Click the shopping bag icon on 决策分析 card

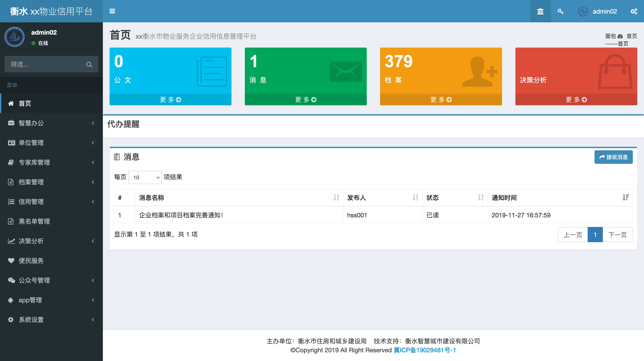coord(615,72)
